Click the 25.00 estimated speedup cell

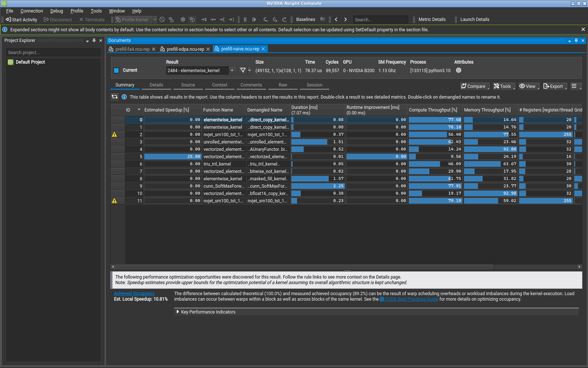[x=172, y=157]
